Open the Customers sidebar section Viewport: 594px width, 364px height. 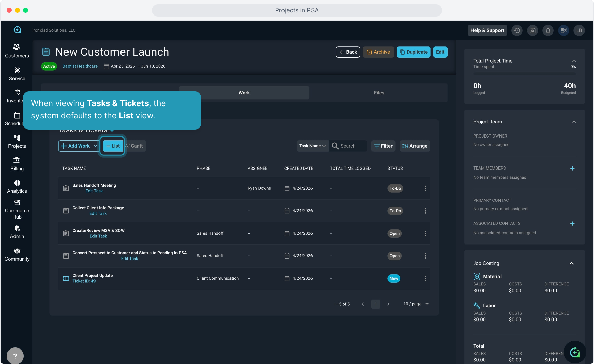[17, 51]
